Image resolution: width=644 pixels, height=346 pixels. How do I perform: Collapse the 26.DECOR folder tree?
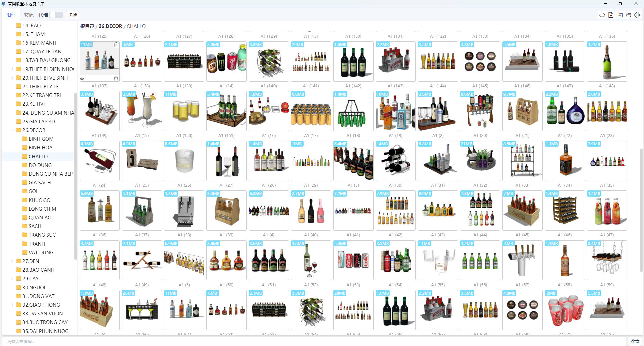[12, 130]
